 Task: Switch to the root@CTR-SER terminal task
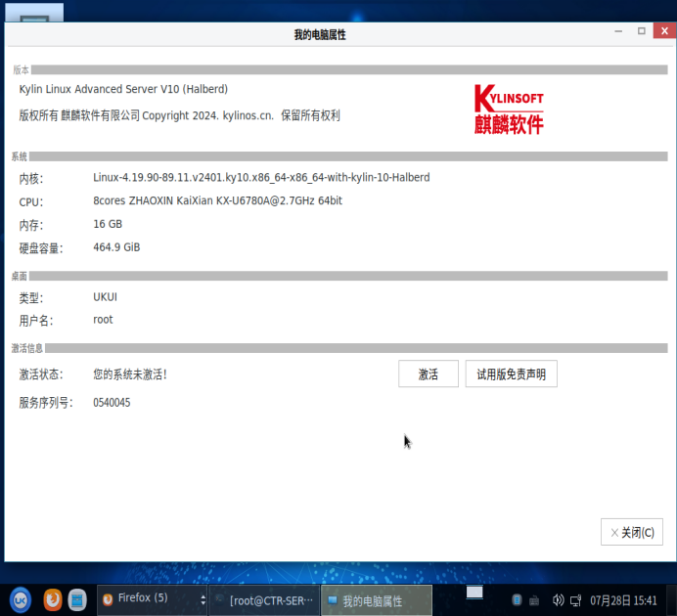264,600
